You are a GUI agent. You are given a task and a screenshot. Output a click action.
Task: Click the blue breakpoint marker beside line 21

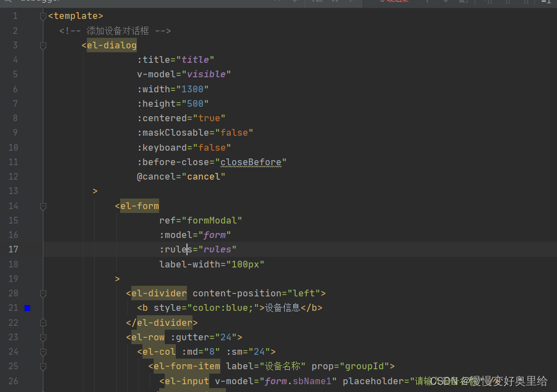[27, 307]
